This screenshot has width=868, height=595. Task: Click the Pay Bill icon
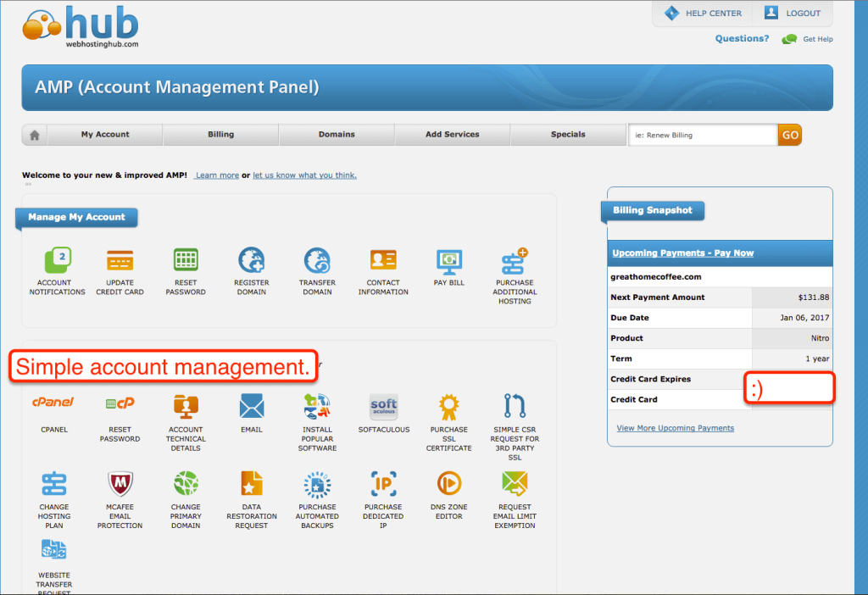point(449,262)
